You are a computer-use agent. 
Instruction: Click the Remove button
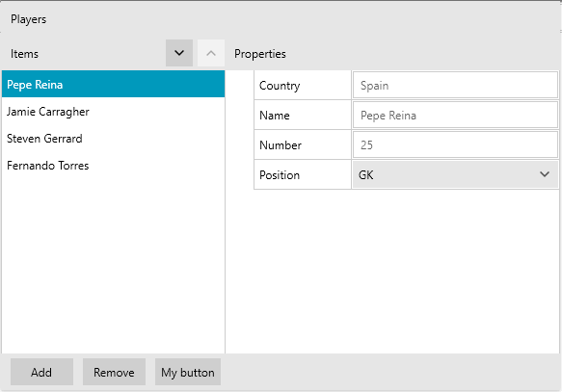(x=114, y=372)
